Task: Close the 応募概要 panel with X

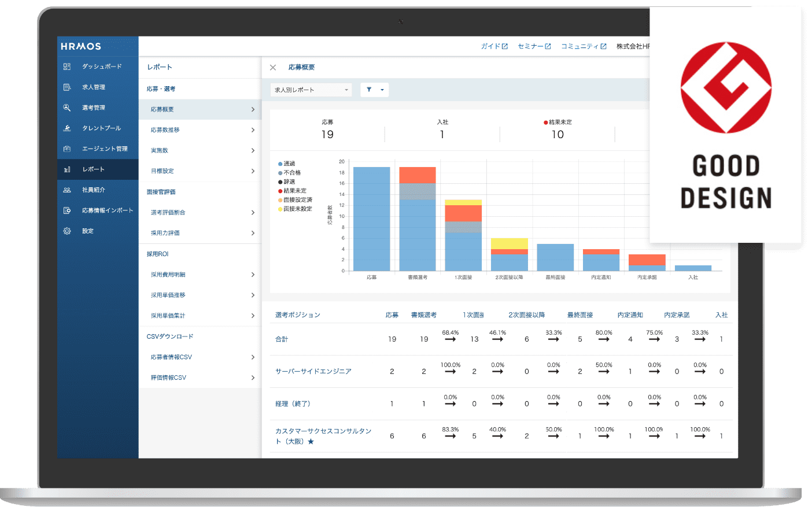Action: click(273, 68)
